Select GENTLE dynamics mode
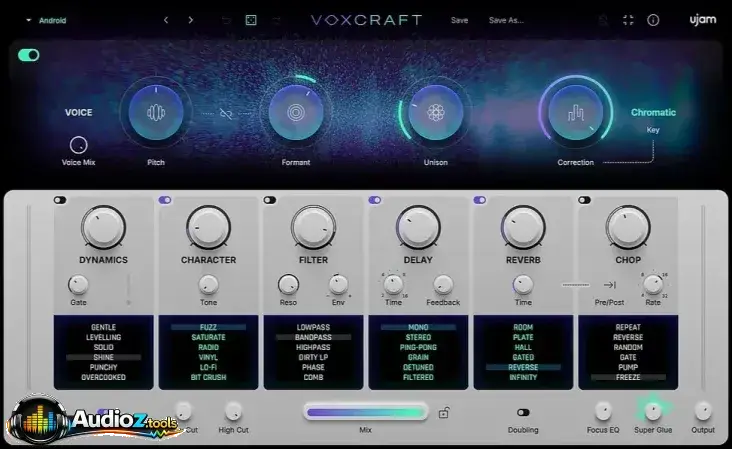732x449 pixels. point(103,327)
